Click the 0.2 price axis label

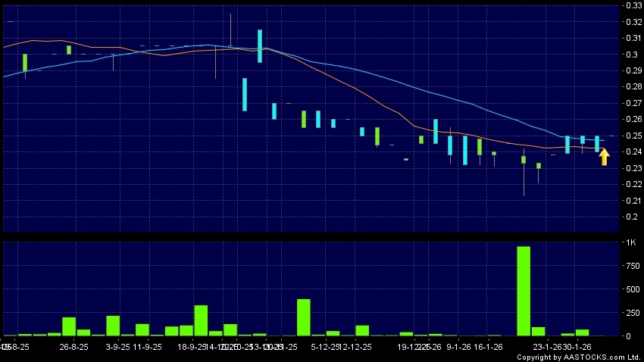[x=630, y=217]
